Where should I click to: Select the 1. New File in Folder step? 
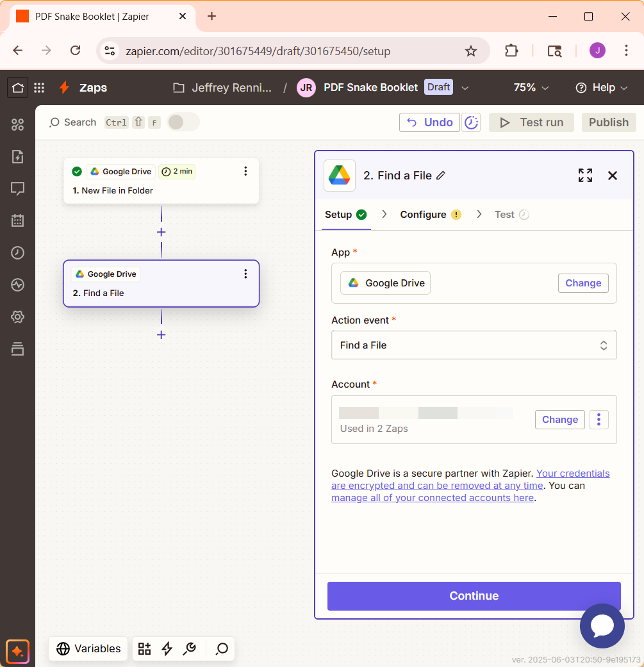pyautogui.click(x=161, y=181)
